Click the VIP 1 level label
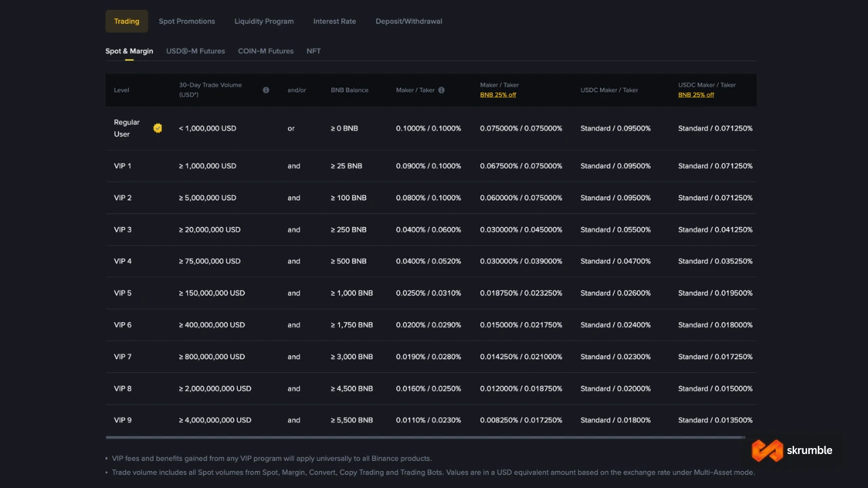Screen dimensions: 868x488 (123, 166)
